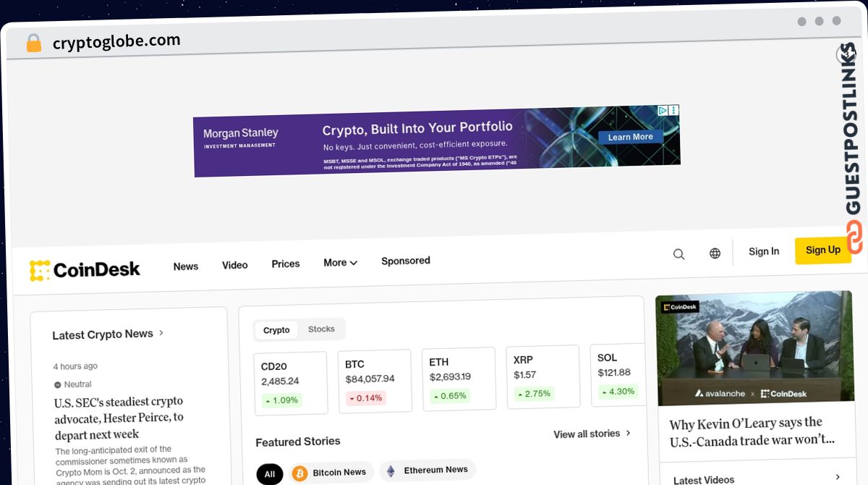Open the Sponsored menu item
Screen dimensions: 868x485
(406, 261)
